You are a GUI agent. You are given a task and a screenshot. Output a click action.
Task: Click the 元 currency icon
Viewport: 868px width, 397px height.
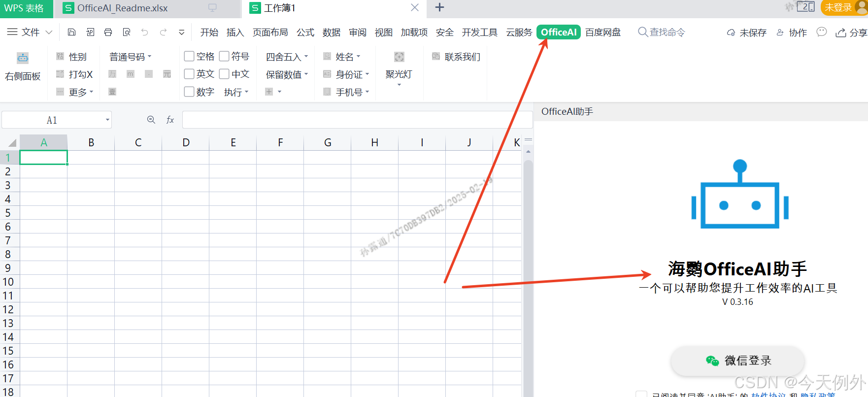pos(167,74)
